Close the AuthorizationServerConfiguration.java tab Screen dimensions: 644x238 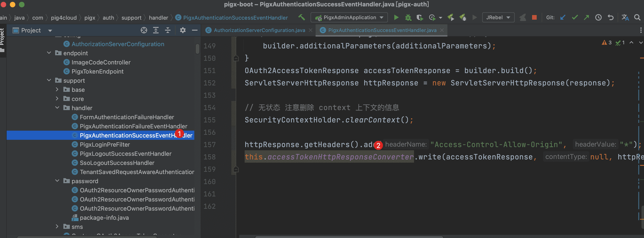(x=311, y=30)
